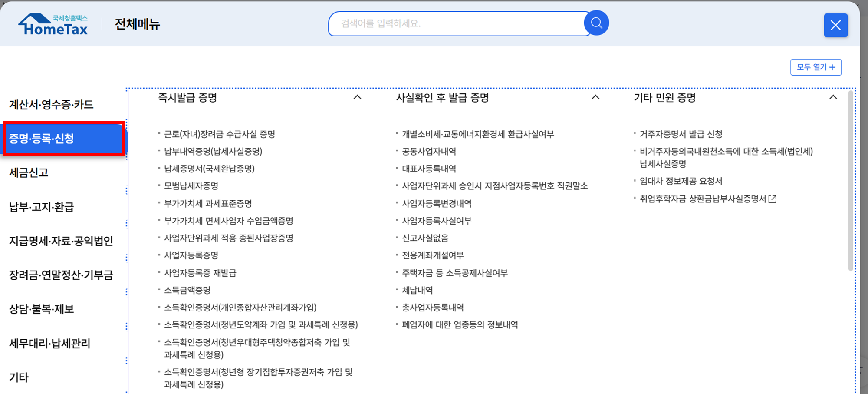The width and height of the screenshot is (868, 394).
Task: Open 부가가치세 면세사업자 수입금액증명 link
Action: (x=229, y=221)
